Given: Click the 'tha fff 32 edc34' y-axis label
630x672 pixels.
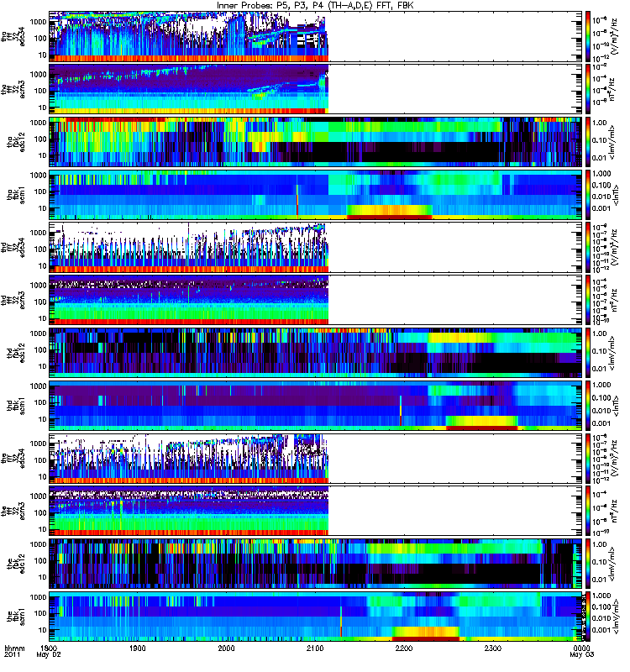Looking at the screenshot, I should click(x=13, y=36).
